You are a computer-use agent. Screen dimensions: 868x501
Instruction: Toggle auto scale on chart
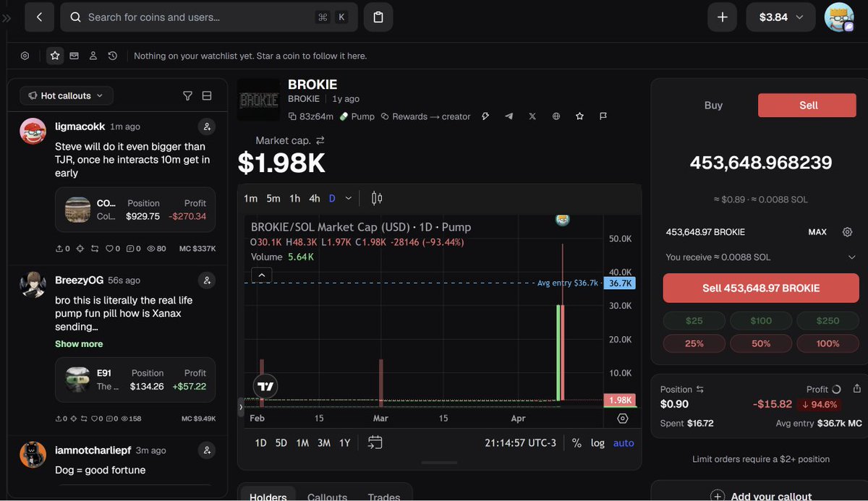click(624, 443)
